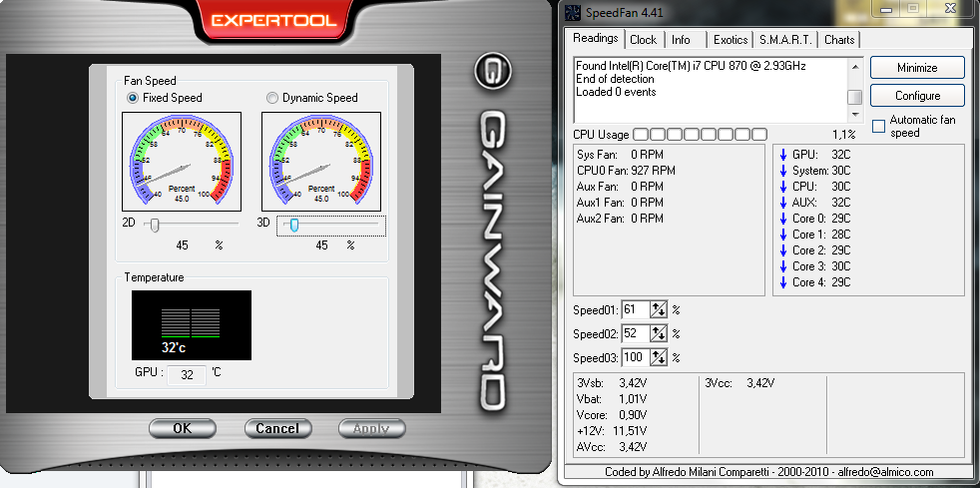Click 'Sys Fan: 0 RPM' reading
The width and height of the screenshot is (980, 488).
620,155
